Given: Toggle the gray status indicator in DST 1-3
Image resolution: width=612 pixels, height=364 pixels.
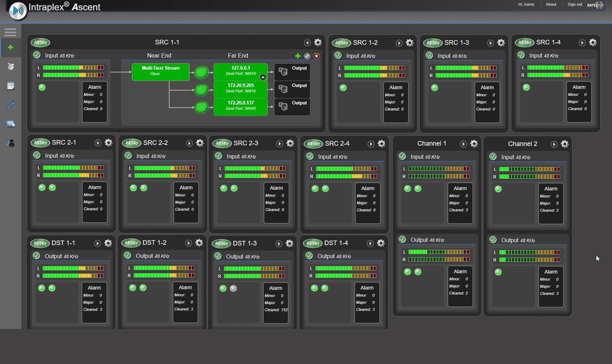Looking at the screenshot, I should point(233,289).
